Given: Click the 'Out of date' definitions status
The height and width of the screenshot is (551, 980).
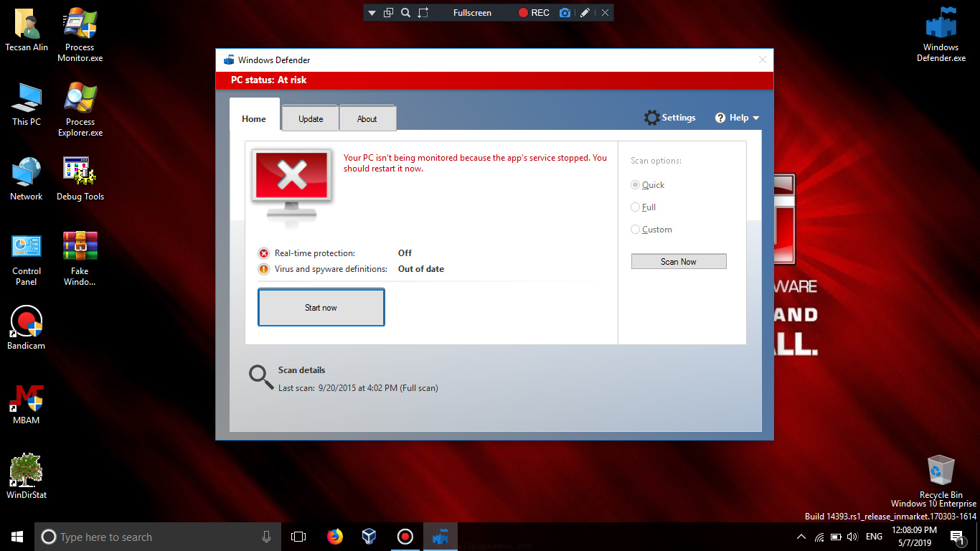Looking at the screenshot, I should click(x=421, y=269).
